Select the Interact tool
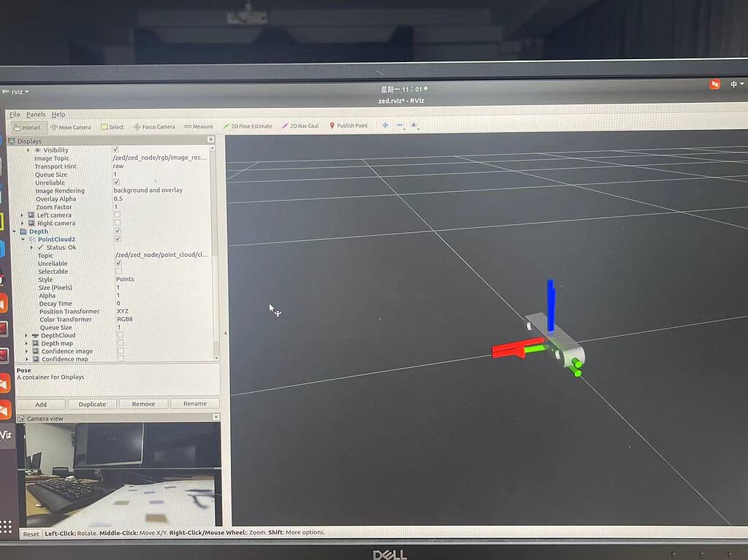 pyautogui.click(x=28, y=126)
